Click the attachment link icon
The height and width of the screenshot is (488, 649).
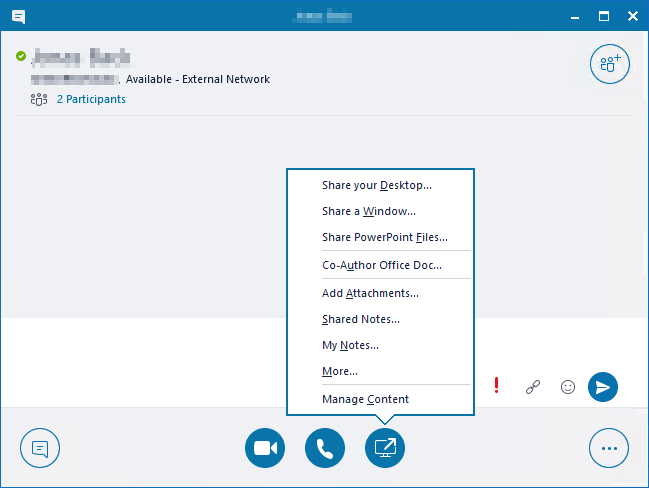(x=533, y=387)
